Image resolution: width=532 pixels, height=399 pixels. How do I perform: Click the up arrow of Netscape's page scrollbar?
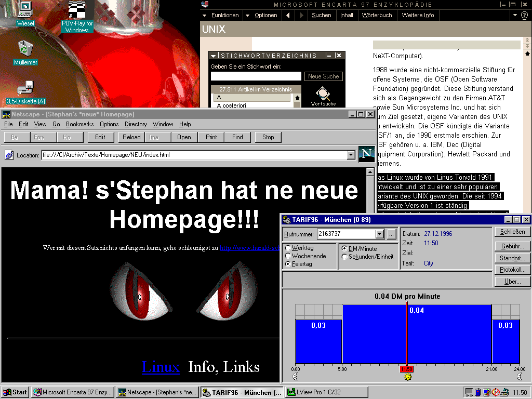370,172
